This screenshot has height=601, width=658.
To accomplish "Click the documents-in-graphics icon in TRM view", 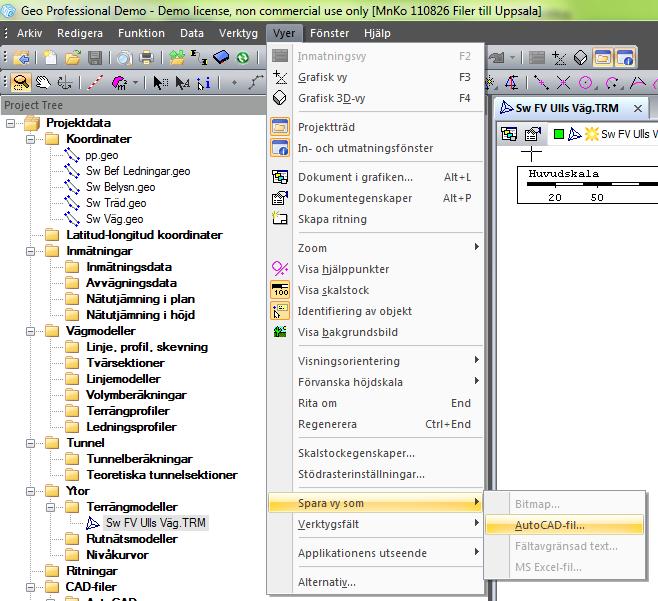I will 509,134.
